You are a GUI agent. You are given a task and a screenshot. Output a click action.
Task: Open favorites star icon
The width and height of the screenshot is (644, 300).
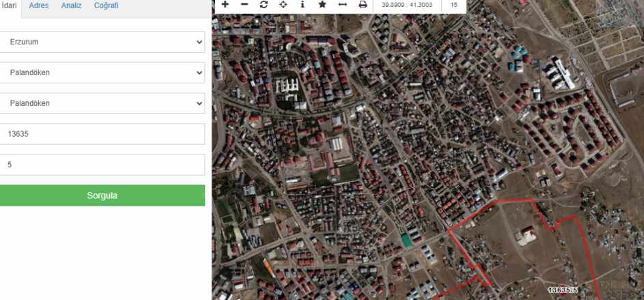pyautogui.click(x=322, y=5)
